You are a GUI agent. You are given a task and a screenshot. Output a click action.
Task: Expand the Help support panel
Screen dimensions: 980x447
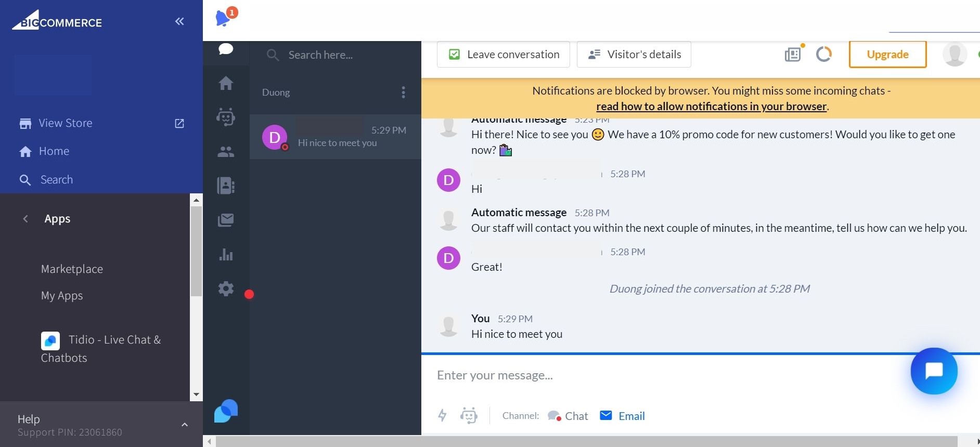click(x=184, y=425)
